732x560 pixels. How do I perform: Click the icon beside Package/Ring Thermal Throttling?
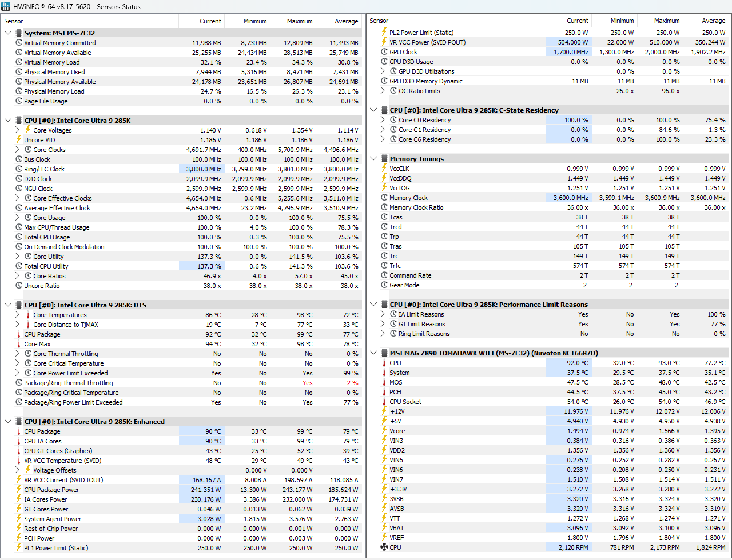[19, 383]
